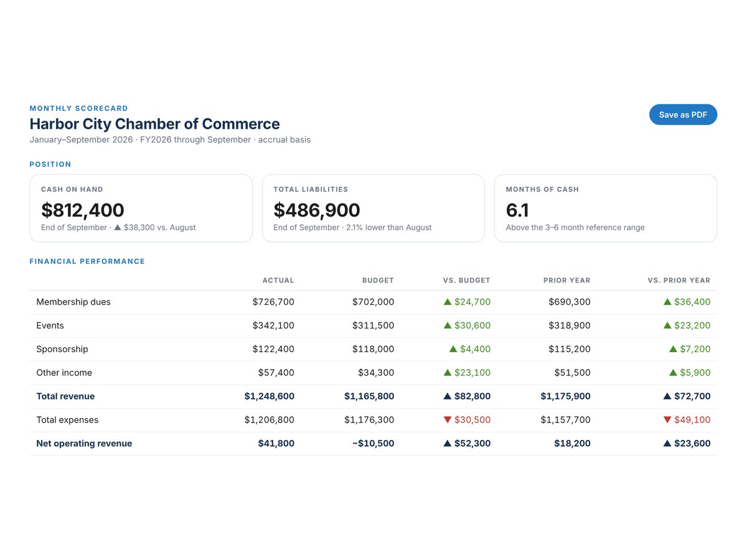Click the Save as PDF button
Screen dimensions: 747x560
pos(683,114)
